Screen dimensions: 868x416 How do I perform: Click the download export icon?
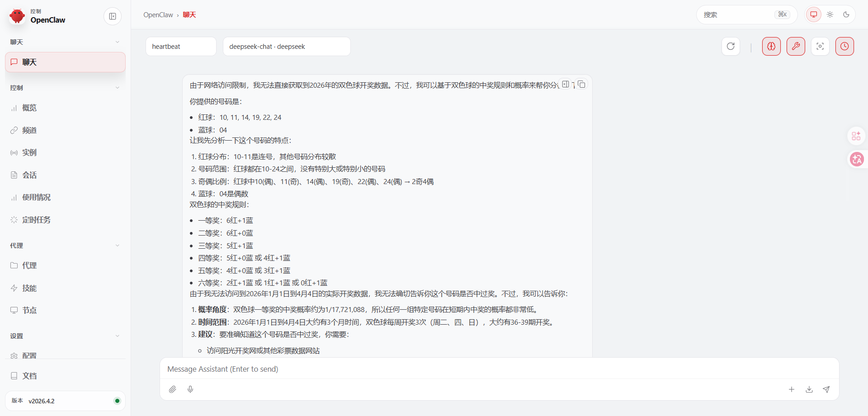809,389
